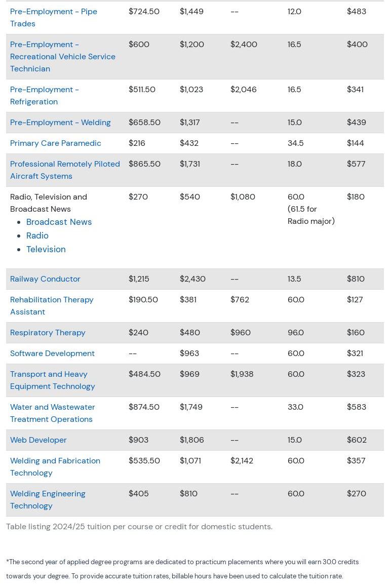The image size is (390, 588).
Task: Visit Transport and Heavy Equipment Technology page
Action: (52, 380)
